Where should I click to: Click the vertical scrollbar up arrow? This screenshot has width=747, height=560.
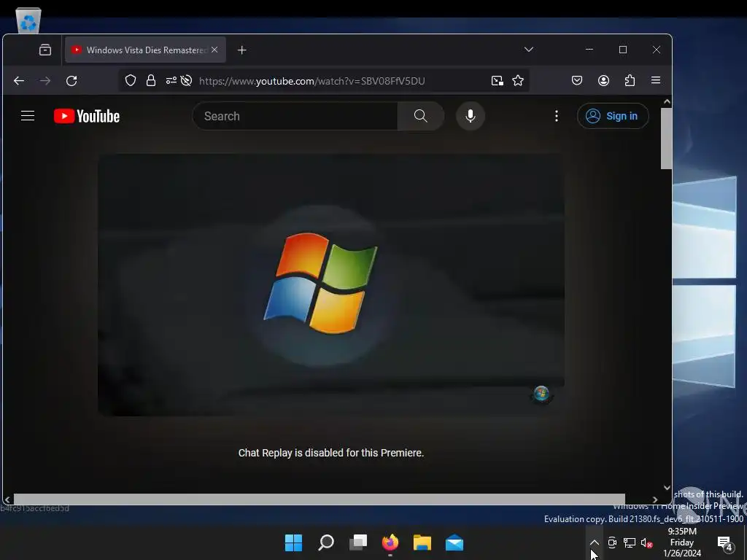tap(667, 101)
